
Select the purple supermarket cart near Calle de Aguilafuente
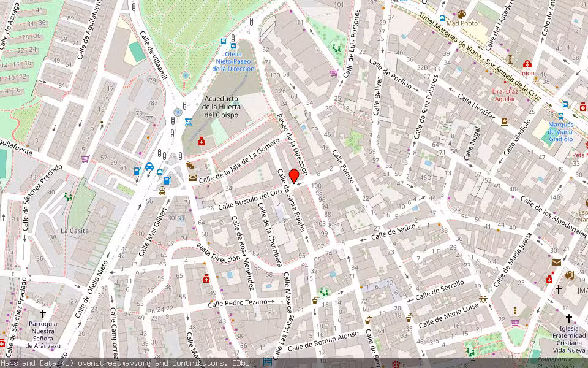tap(85, 159)
